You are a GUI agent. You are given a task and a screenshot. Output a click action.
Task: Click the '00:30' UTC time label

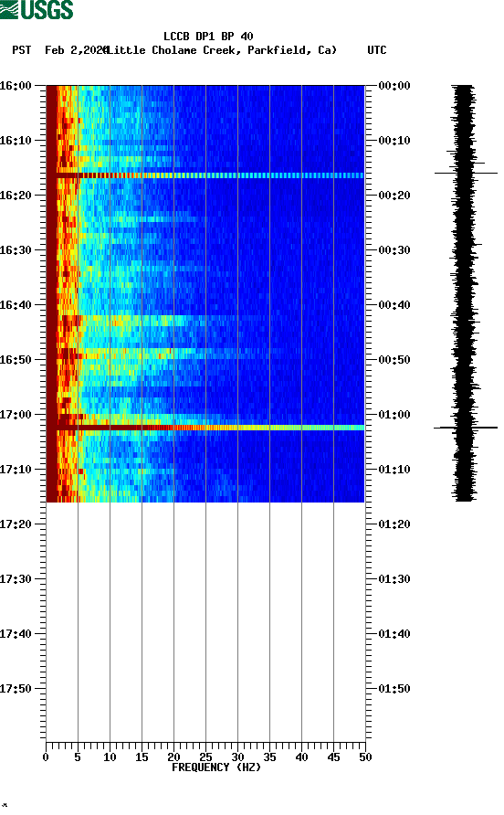tap(394, 250)
